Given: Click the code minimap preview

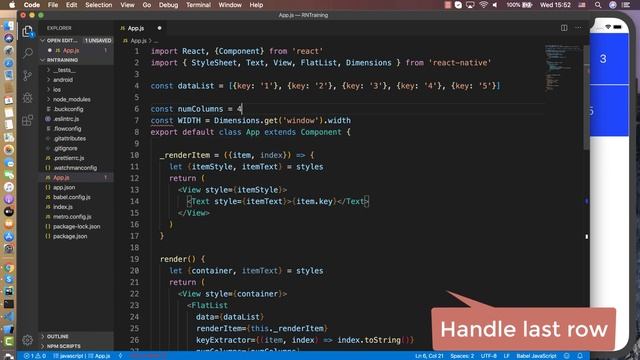Looking at the screenshot, I should click(x=563, y=67).
